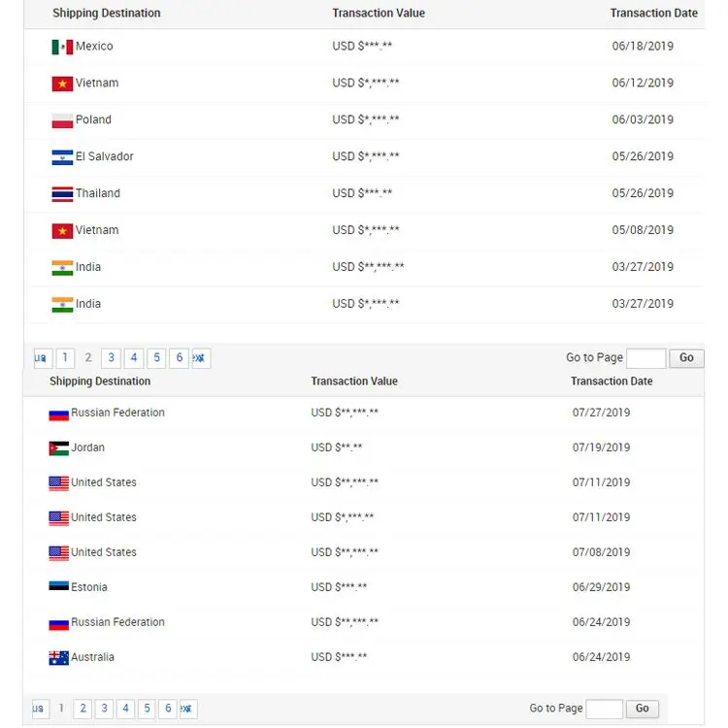Click previous page arrow in lower pagination

coord(40,709)
